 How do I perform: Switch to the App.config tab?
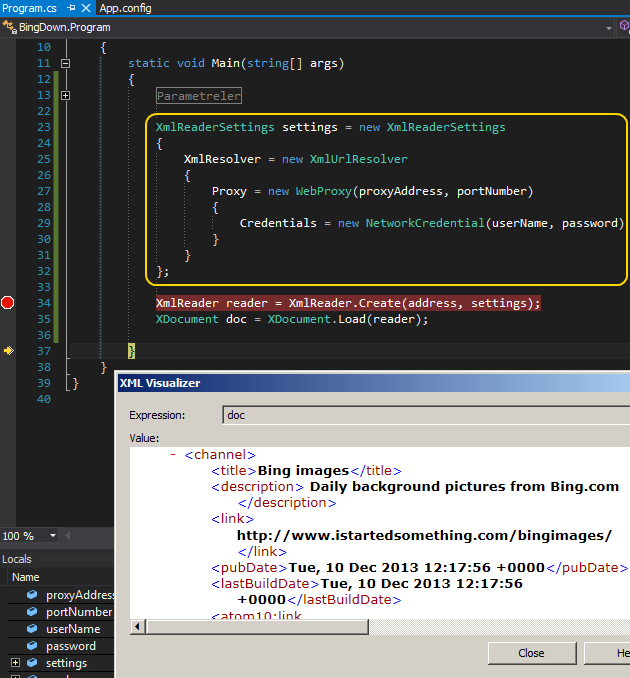click(125, 8)
